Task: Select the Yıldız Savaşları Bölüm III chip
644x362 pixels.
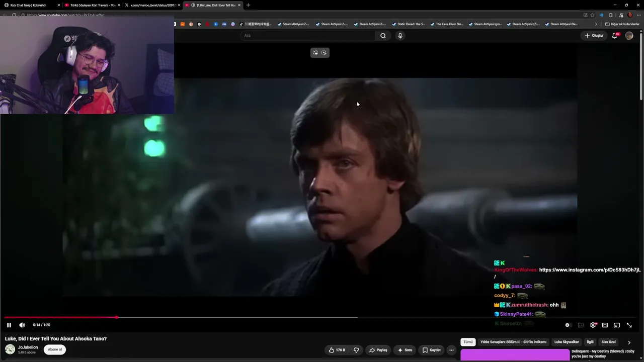Action: click(x=513, y=342)
